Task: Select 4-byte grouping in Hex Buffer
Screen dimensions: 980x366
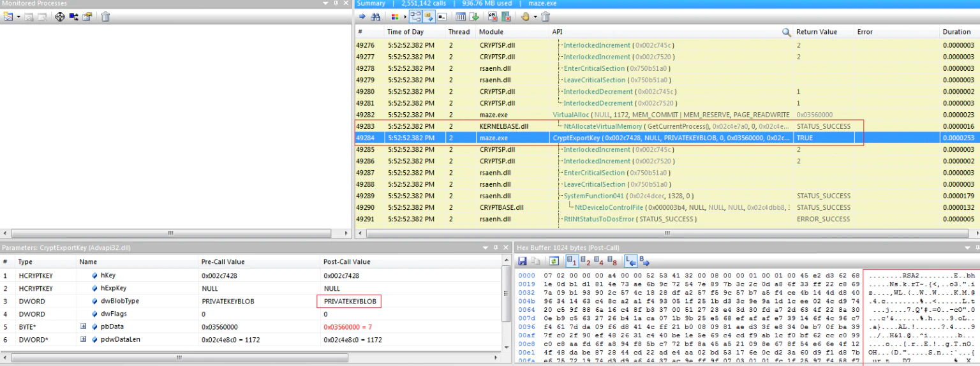Action: pyautogui.click(x=598, y=261)
